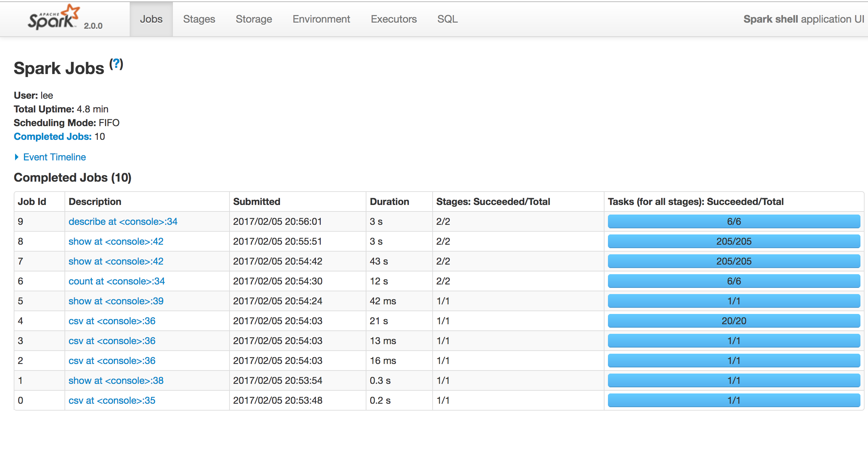868x462 pixels.
Task: Open job describe at <console>:34
Action: click(123, 221)
